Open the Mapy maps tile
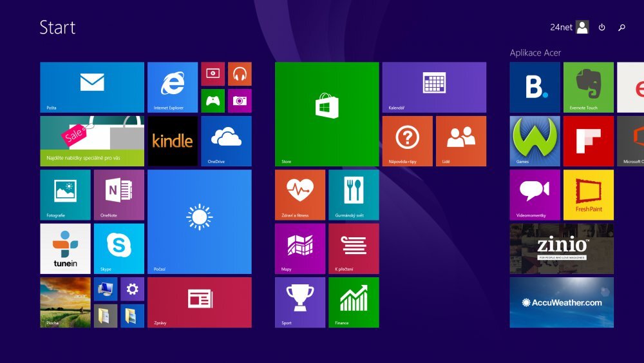The width and height of the screenshot is (644, 363). (300, 249)
